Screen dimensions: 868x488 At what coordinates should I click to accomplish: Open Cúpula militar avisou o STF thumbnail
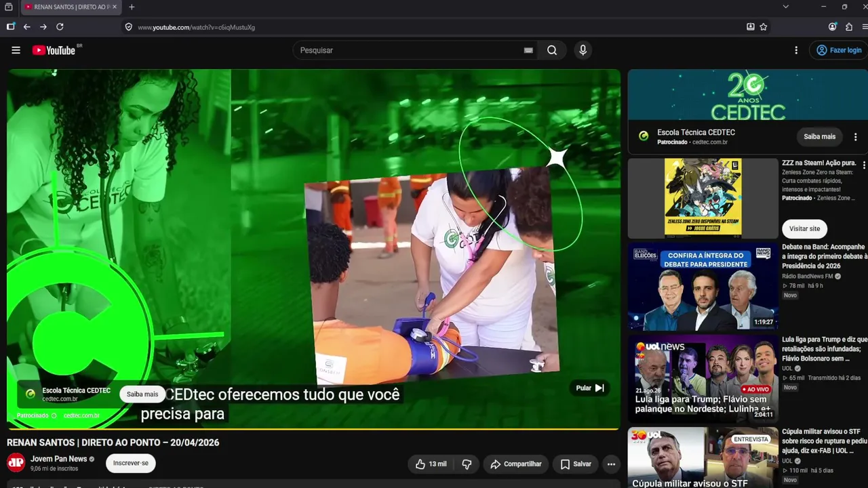703,457
